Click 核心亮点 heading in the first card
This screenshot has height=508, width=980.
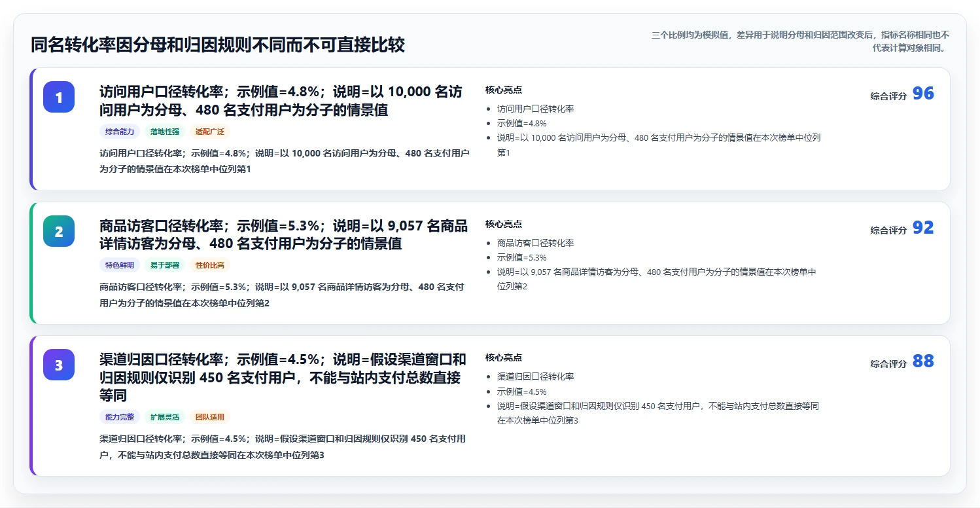click(x=504, y=90)
